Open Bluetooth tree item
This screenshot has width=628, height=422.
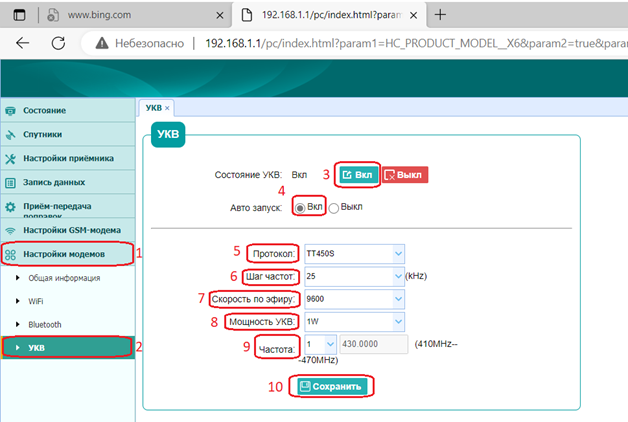(44, 324)
